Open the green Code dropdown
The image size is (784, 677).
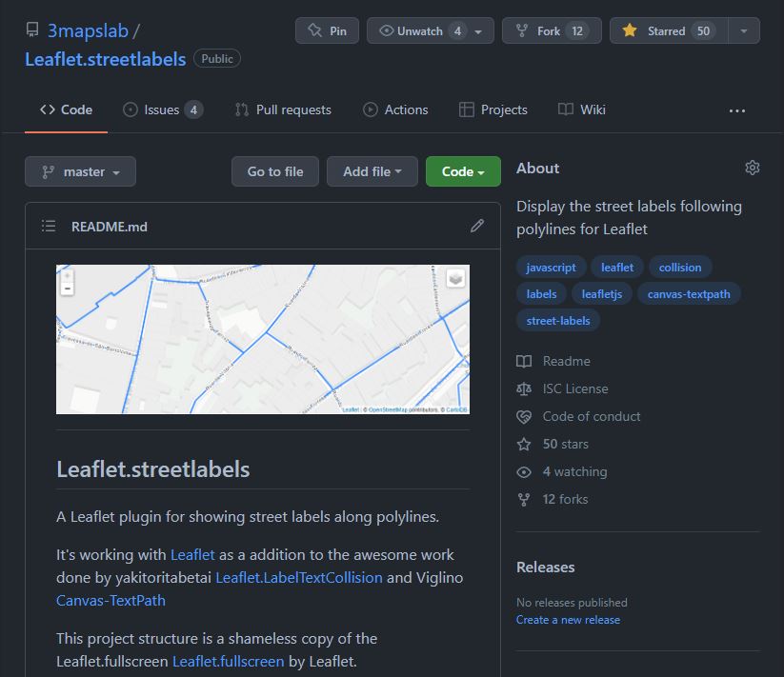(x=463, y=171)
